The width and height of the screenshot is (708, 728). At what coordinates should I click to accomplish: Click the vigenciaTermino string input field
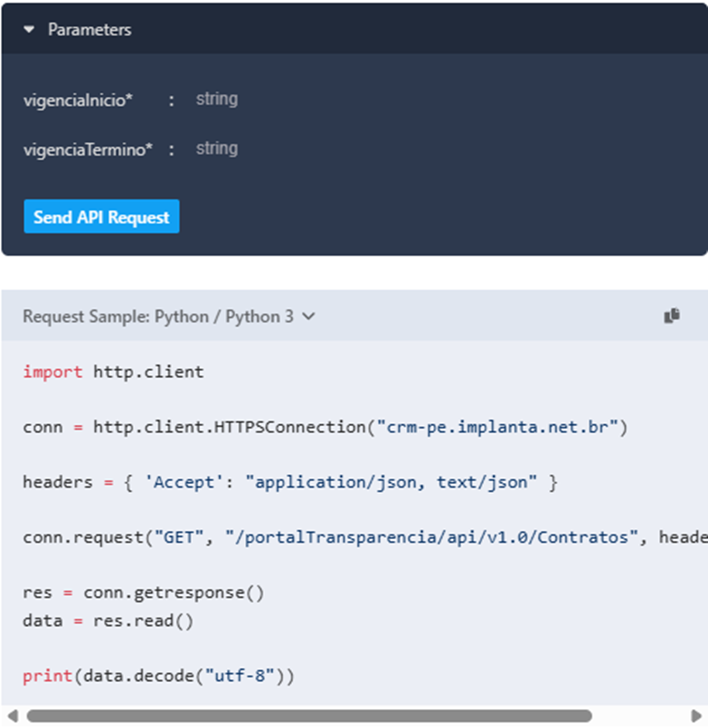coord(217,148)
